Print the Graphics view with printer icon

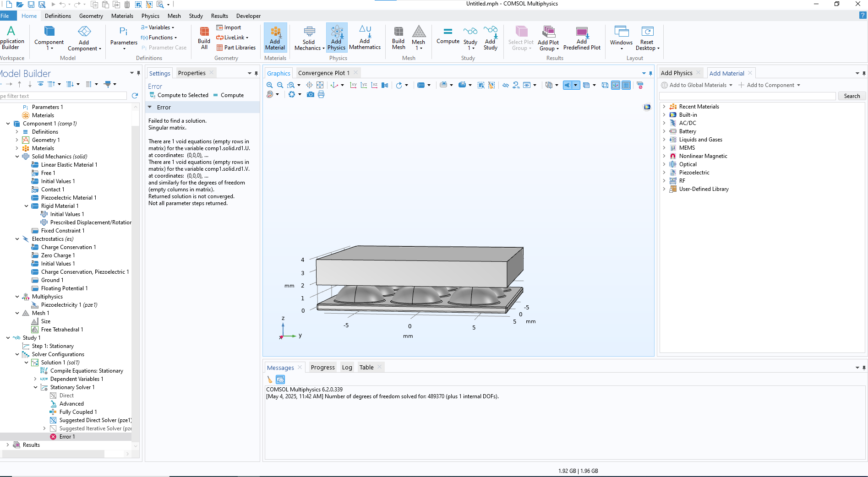tap(321, 95)
